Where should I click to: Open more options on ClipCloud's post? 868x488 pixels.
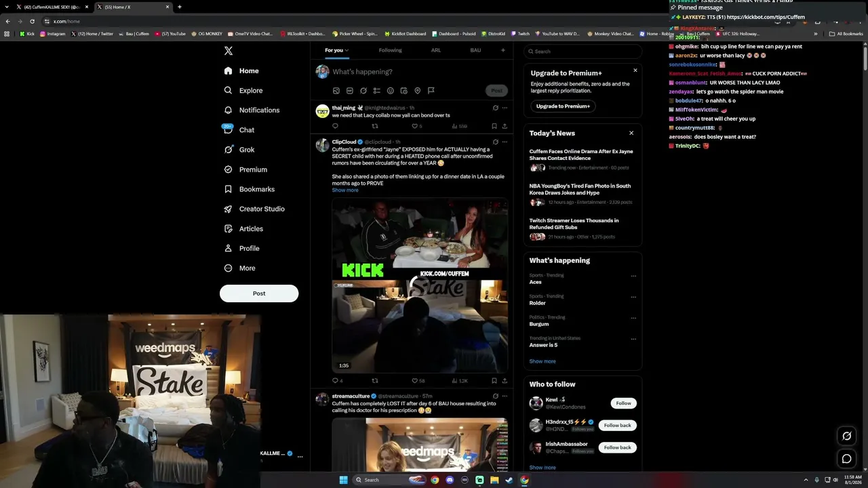[x=505, y=142]
